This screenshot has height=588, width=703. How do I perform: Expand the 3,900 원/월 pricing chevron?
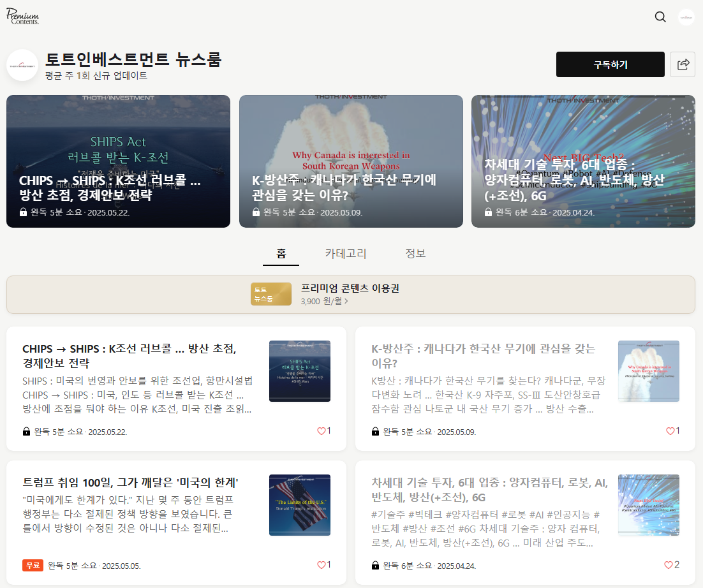coord(346,301)
